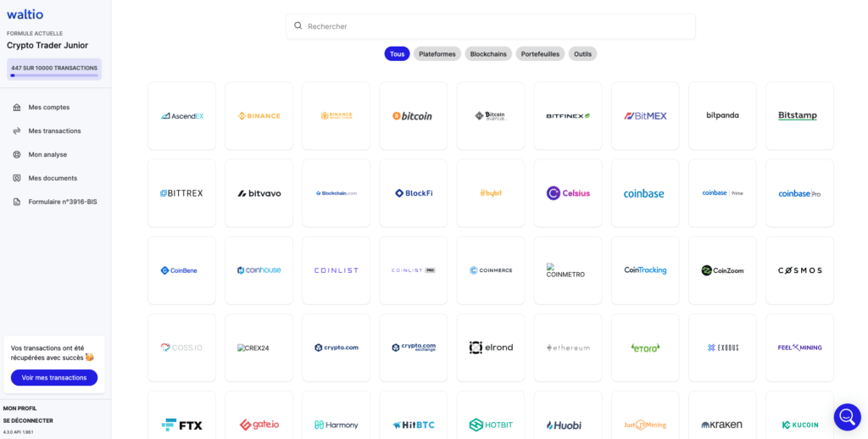This screenshot has width=868, height=439.
Task: Select the Cosmos card
Action: 799,270
